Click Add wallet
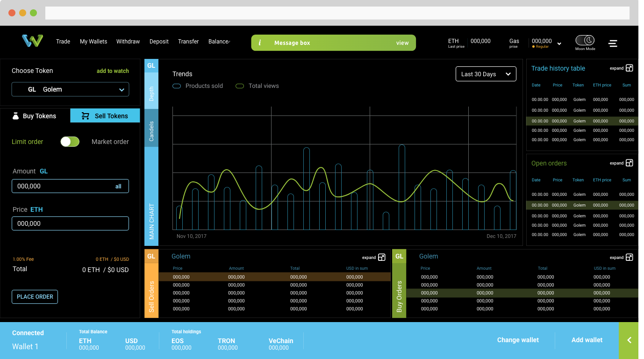The width and height of the screenshot is (644, 359). coord(587,340)
